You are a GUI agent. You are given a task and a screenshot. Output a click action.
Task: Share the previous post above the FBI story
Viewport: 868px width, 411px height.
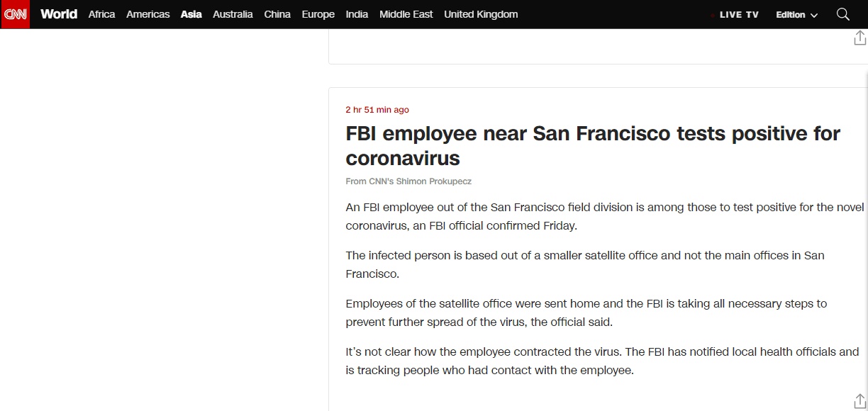[x=859, y=38]
